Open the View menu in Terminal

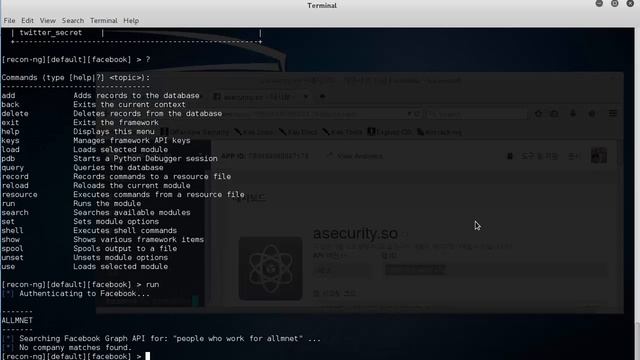click(48, 20)
